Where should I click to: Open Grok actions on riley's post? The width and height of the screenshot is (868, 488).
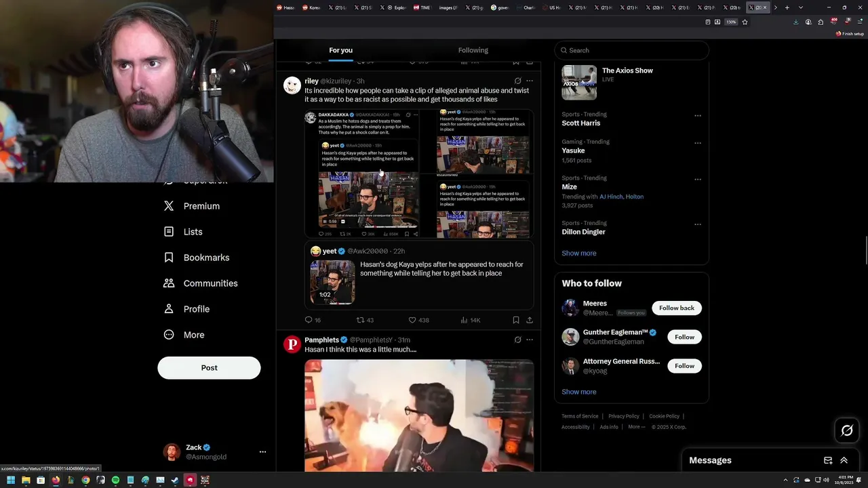[517, 81]
